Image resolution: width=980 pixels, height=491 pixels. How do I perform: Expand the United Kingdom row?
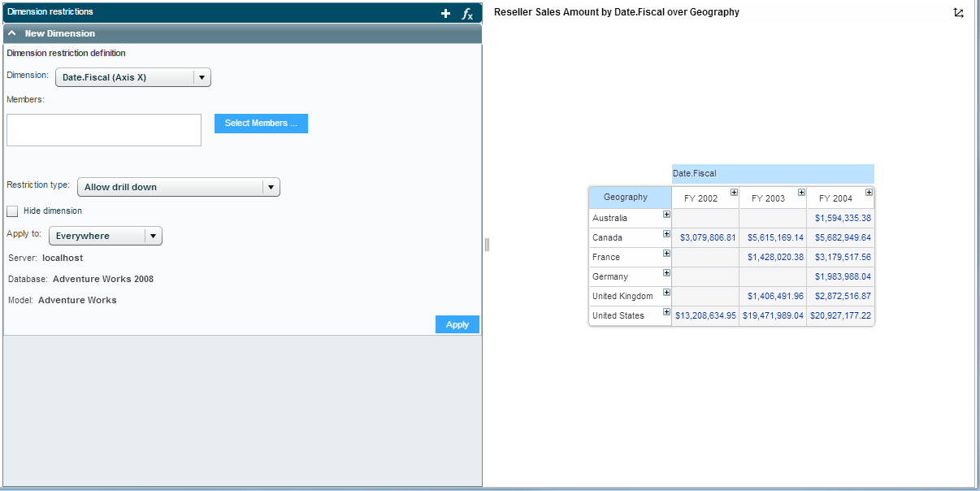click(666, 293)
